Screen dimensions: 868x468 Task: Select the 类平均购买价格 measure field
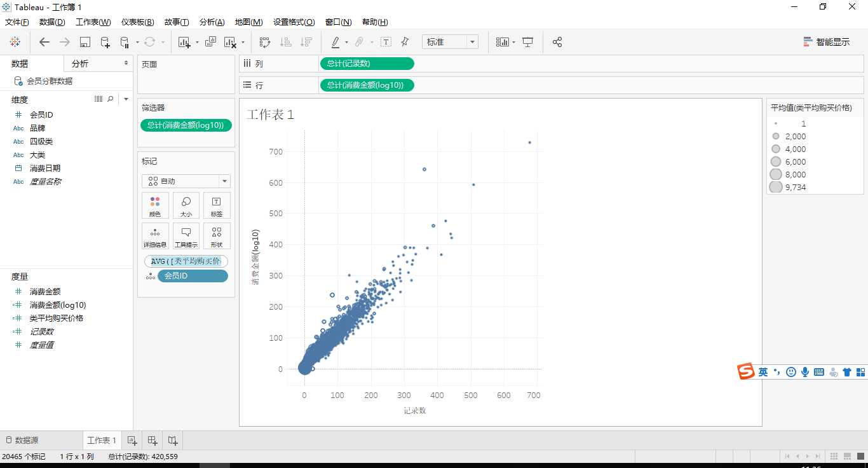pos(57,319)
